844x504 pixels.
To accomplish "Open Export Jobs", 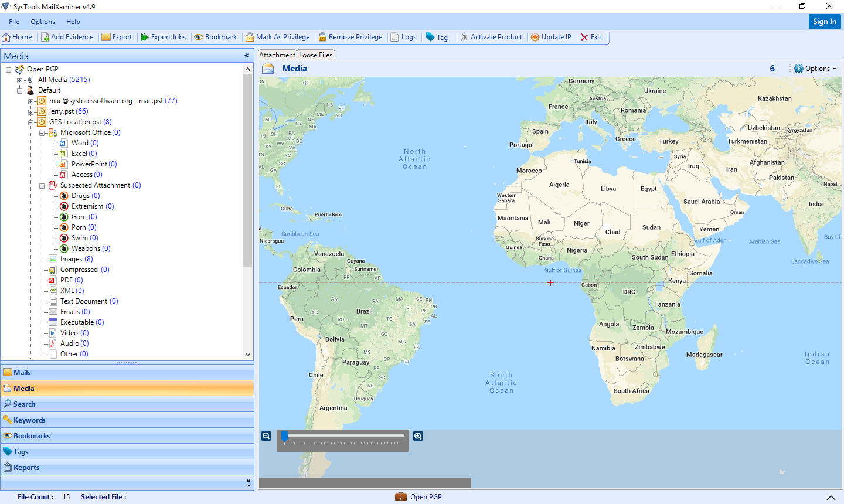I will click(163, 37).
